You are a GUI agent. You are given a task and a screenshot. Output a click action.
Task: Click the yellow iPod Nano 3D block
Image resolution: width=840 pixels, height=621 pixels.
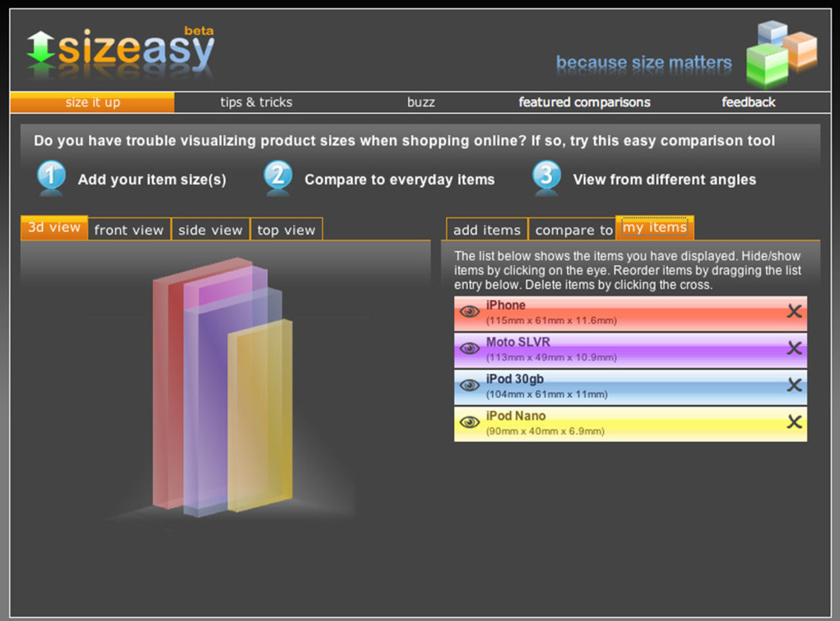[x=261, y=420]
